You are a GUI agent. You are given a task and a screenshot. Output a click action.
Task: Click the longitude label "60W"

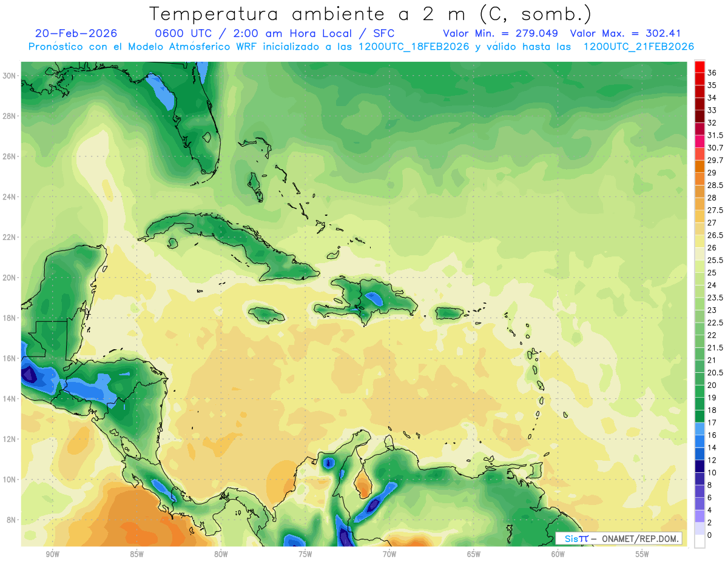(x=558, y=554)
